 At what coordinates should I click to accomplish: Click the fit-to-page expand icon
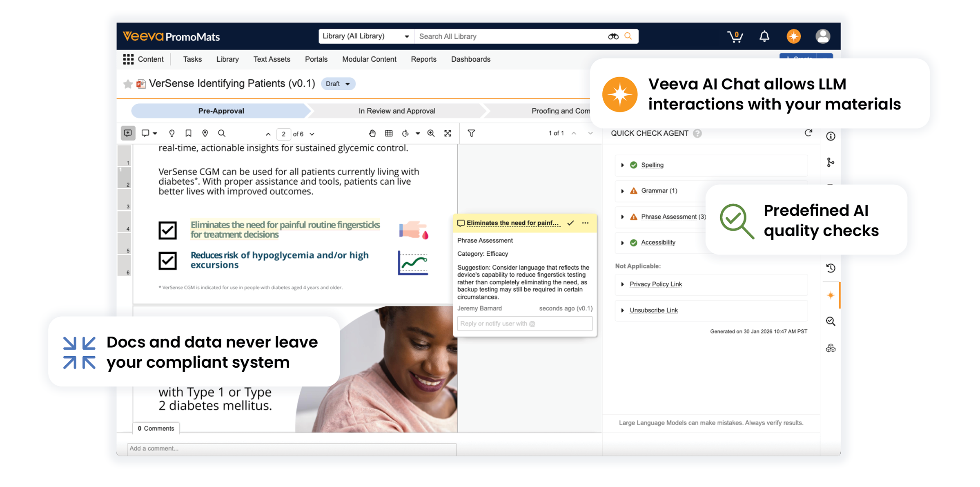[448, 134]
